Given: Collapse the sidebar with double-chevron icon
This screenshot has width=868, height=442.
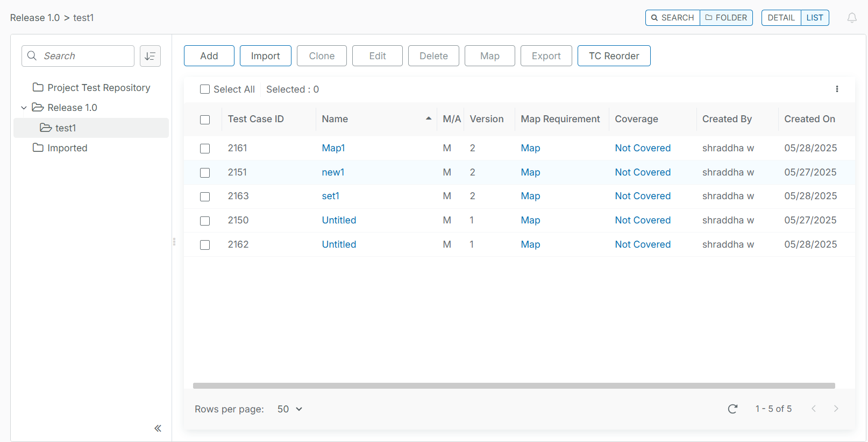Looking at the screenshot, I should tap(158, 429).
